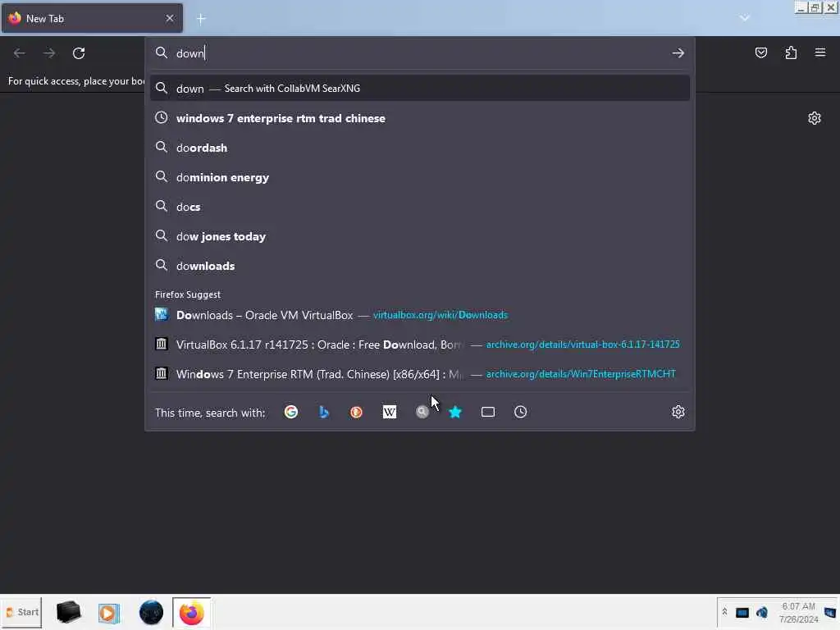Search with DuckDuckGo engine icon
The image size is (840, 630).
pos(356,412)
